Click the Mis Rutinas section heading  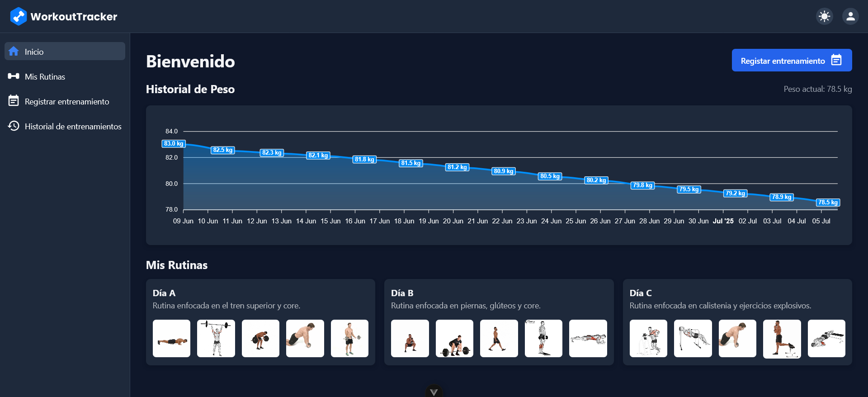click(177, 265)
